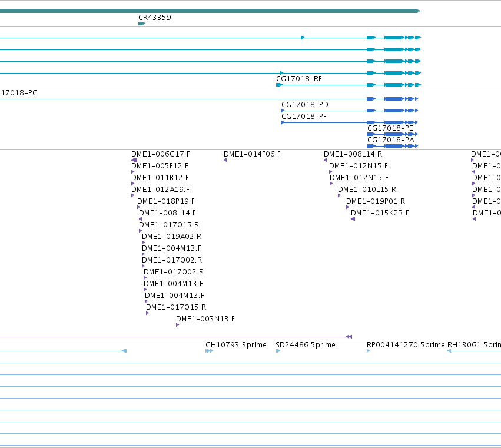
Task: Select the arrow glyph under DME1-015K23.F
Action: tap(353, 219)
